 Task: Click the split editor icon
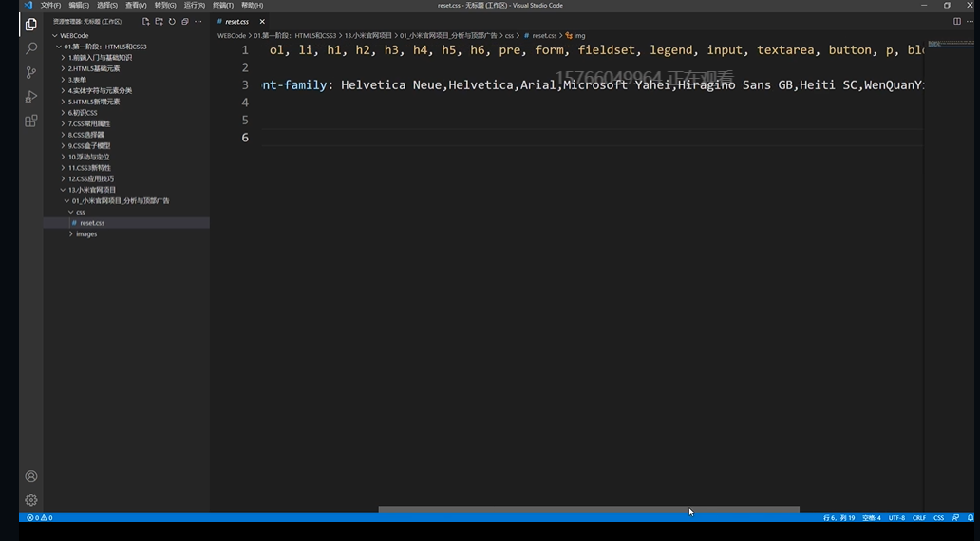point(957,21)
